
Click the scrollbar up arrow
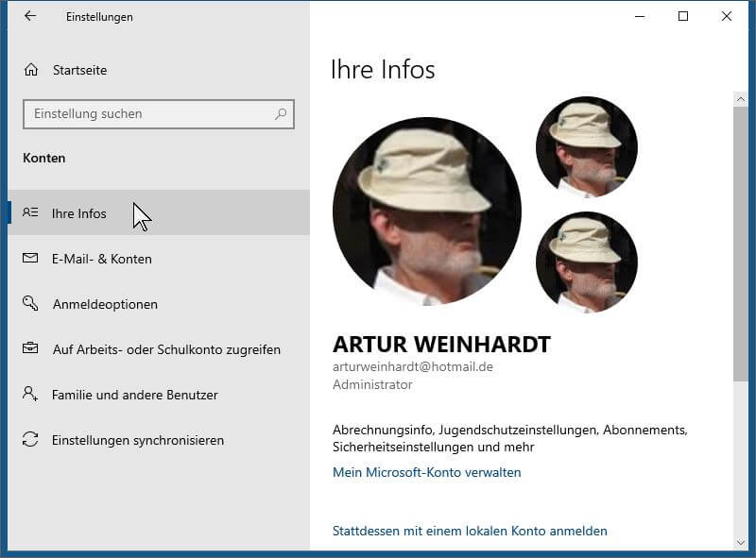(741, 99)
